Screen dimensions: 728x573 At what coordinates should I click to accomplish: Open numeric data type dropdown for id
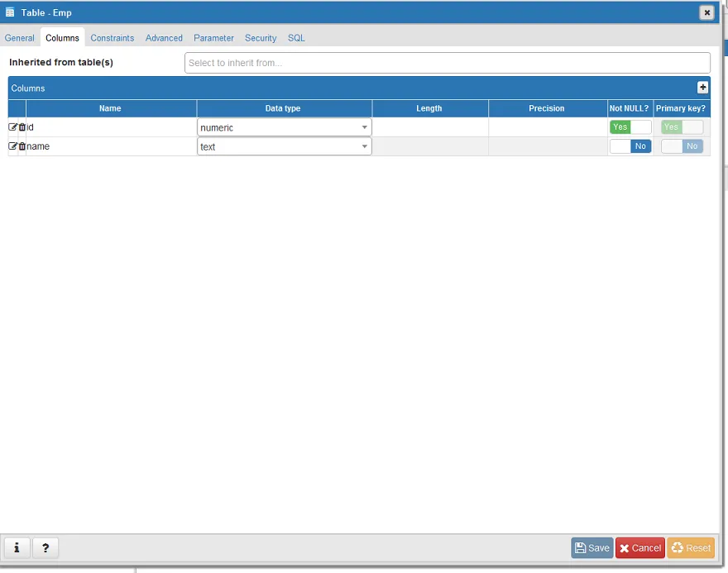[x=284, y=127]
